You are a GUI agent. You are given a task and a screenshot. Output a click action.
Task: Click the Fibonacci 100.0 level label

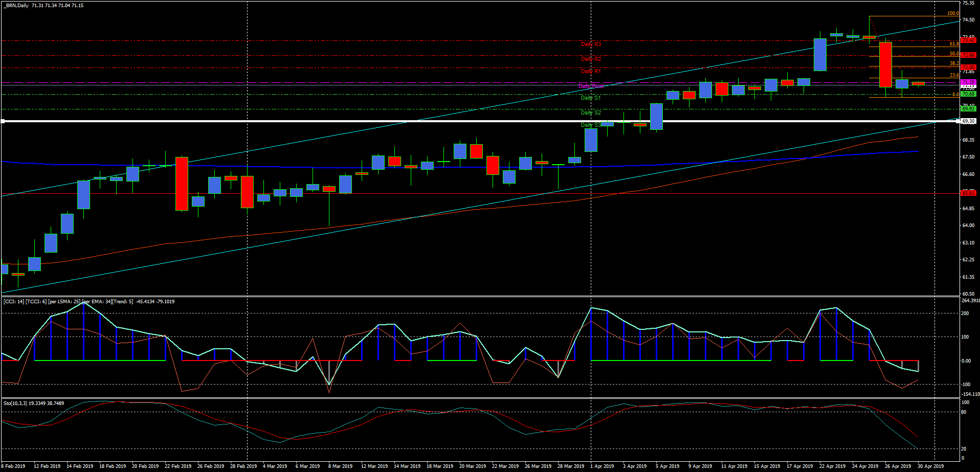(952, 13)
